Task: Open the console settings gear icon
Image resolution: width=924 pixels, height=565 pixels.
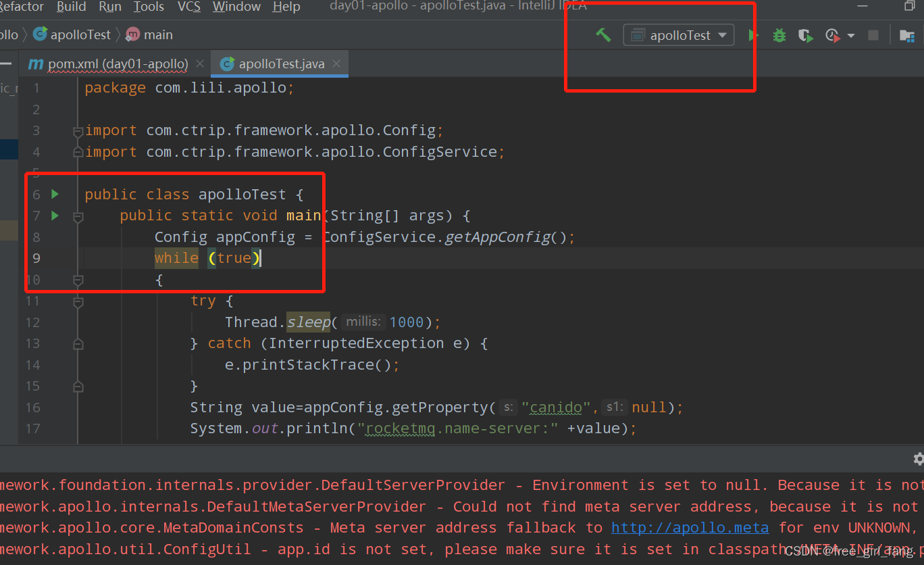Action: coord(918,459)
